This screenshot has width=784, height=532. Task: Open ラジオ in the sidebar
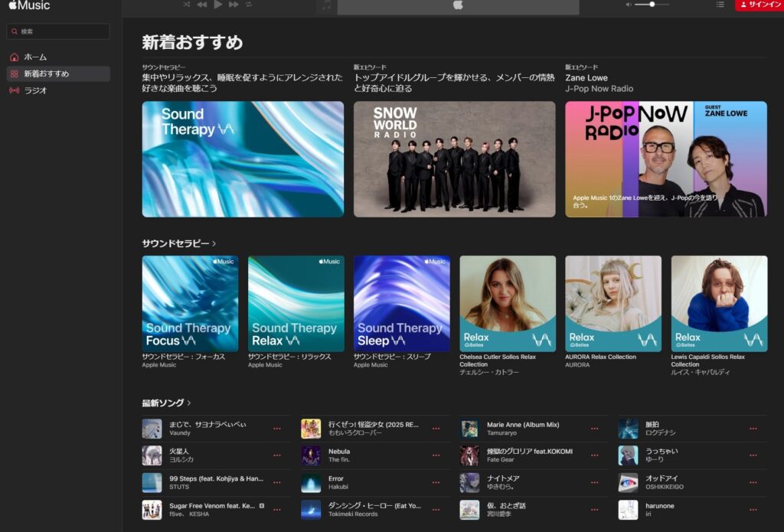[x=58, y=90]
